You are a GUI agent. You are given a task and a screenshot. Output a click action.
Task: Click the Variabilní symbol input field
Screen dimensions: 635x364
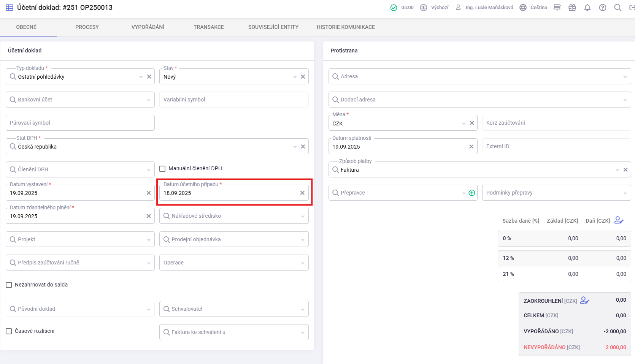(x=233, y=100)
